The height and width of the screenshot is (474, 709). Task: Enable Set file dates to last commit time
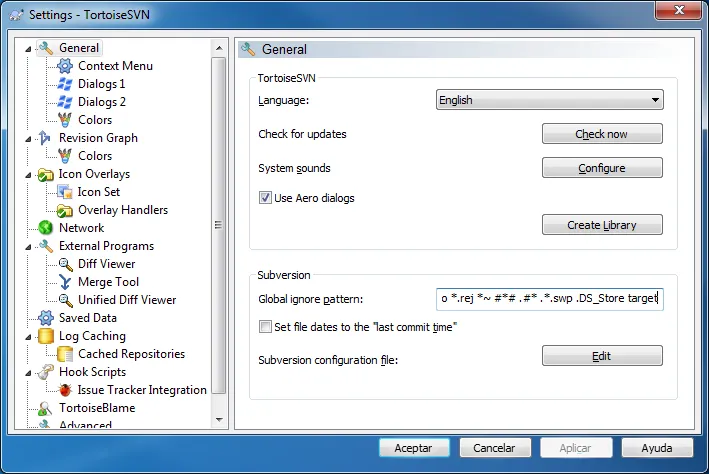(265, 327)
